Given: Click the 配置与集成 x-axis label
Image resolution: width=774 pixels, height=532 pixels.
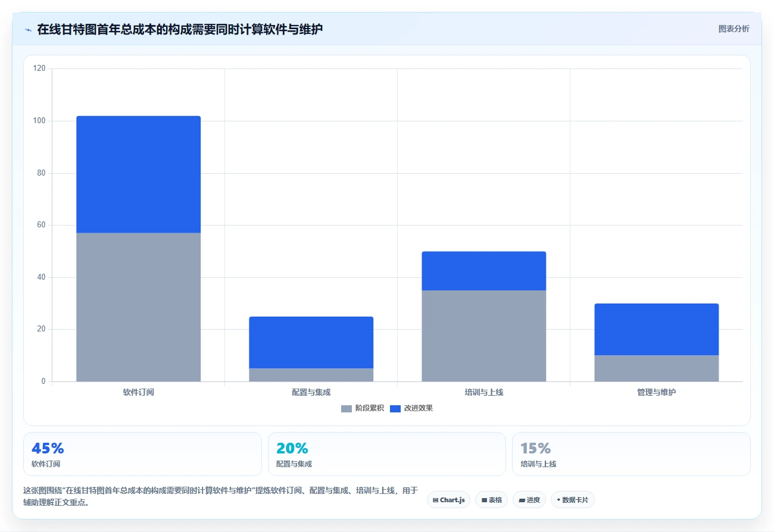Looking at the screenshot, I should point(311,392).
